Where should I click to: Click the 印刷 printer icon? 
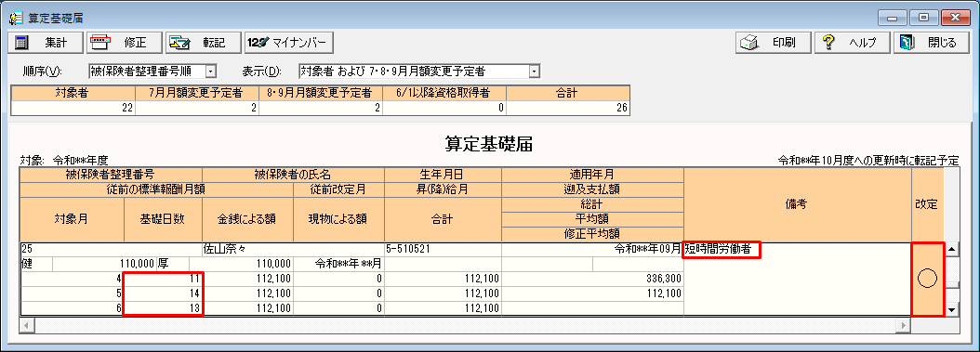[x=749, y=43]
